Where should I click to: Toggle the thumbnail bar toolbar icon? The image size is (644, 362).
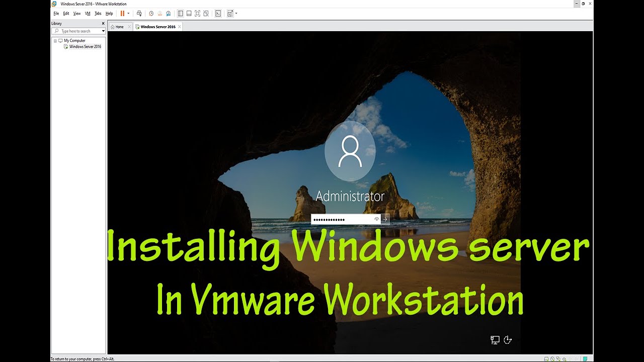(x=189, y=14)
